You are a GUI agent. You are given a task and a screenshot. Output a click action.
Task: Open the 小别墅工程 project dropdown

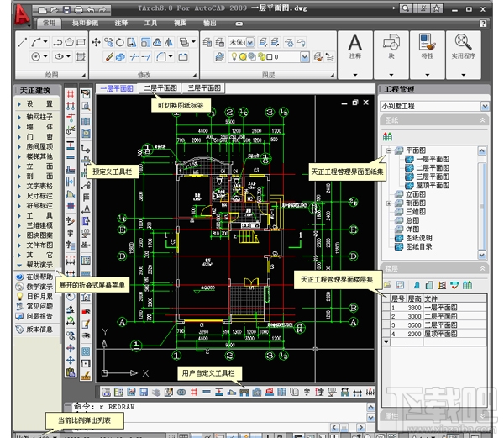484,106
